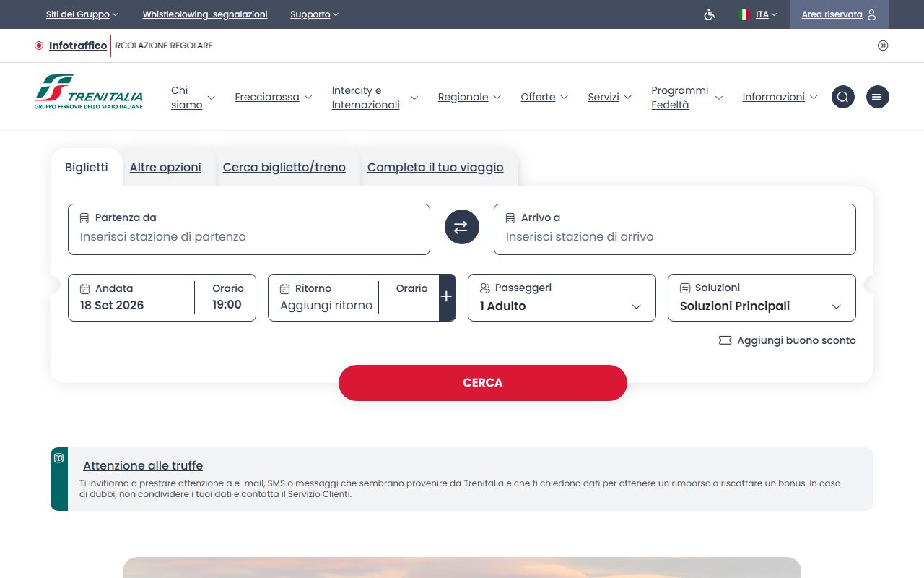Image resolution: width=924 pixels, height=578 pixels.
Task: Expand the Frecciarossa menu
Action: pyautogui.click(x=273, y=97)
